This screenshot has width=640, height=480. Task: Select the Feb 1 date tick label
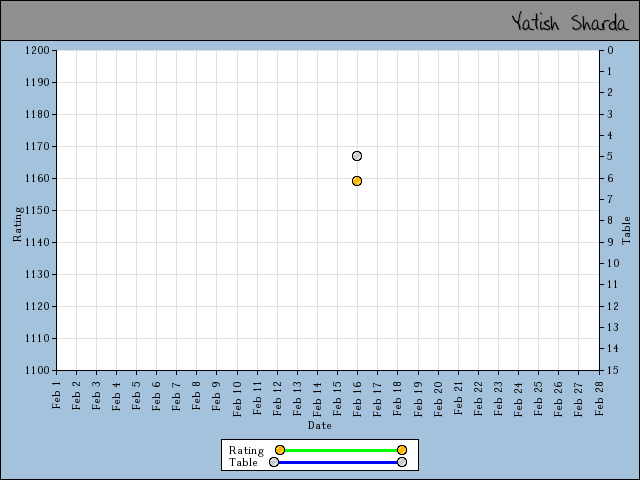56,393
